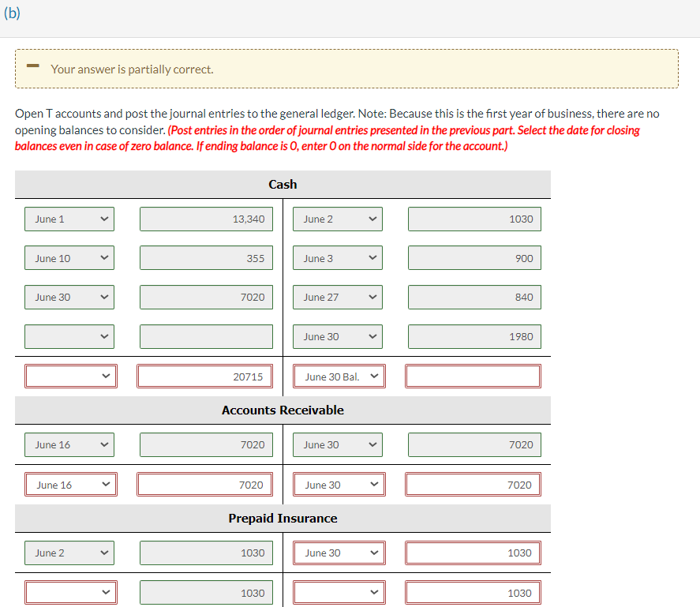The width and height of the screenshot is (700, 607).
Task: Open the June 2 dropdown in Prepaid Insurance
Action: [x=69, y=553]
